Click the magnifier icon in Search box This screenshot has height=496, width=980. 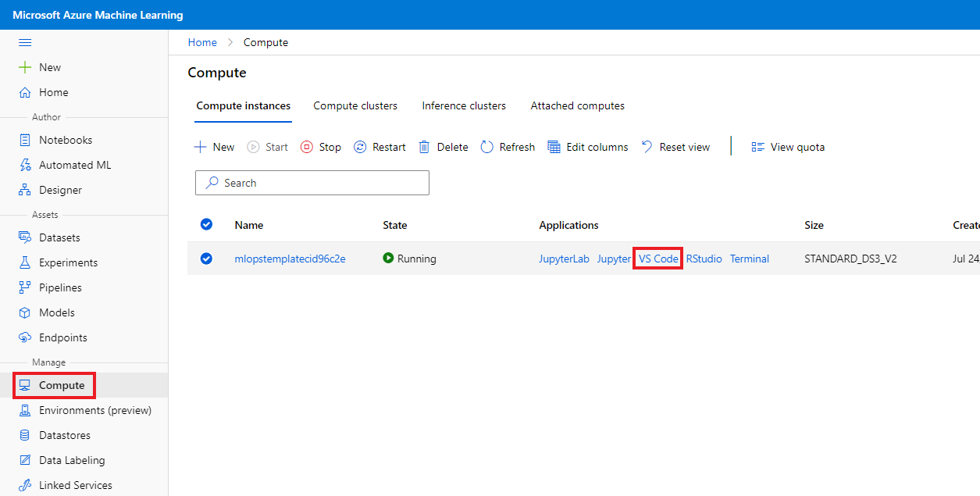coord(212,183)
